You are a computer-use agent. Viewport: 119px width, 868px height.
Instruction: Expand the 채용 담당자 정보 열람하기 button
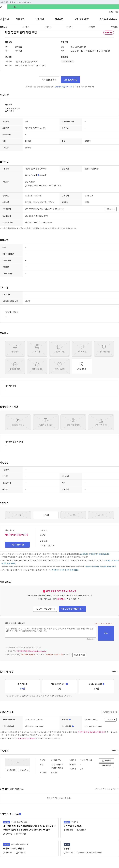pos(72,609)
